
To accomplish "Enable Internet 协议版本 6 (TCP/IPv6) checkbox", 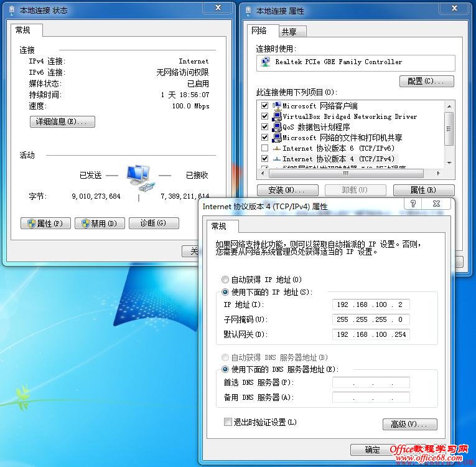I will tap(264, 148).
